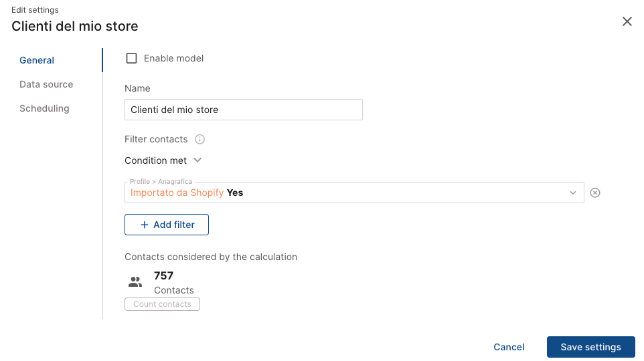Click the Enable model label text
The image size is (644, 361).
coord(173,58)
